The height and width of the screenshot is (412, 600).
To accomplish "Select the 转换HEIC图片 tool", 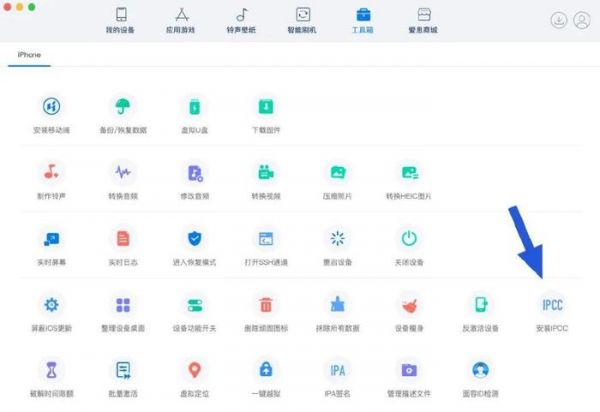I will click(x=408, y=173).
